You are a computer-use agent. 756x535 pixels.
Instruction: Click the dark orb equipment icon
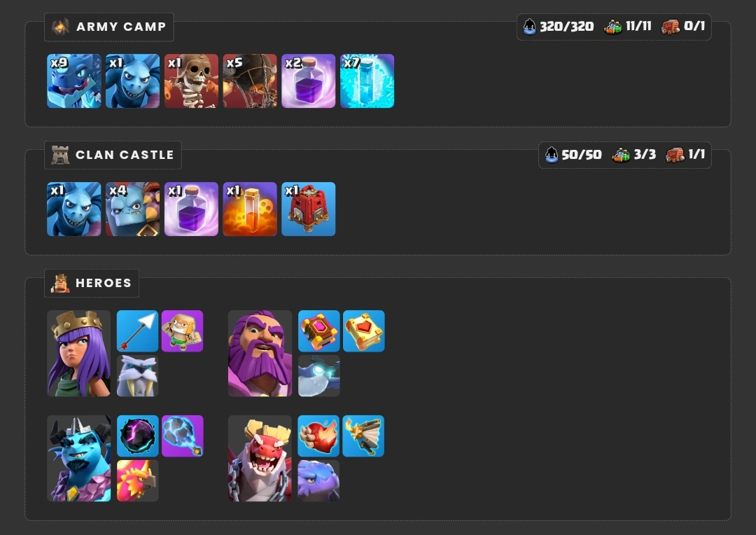(x=137, y=436)
